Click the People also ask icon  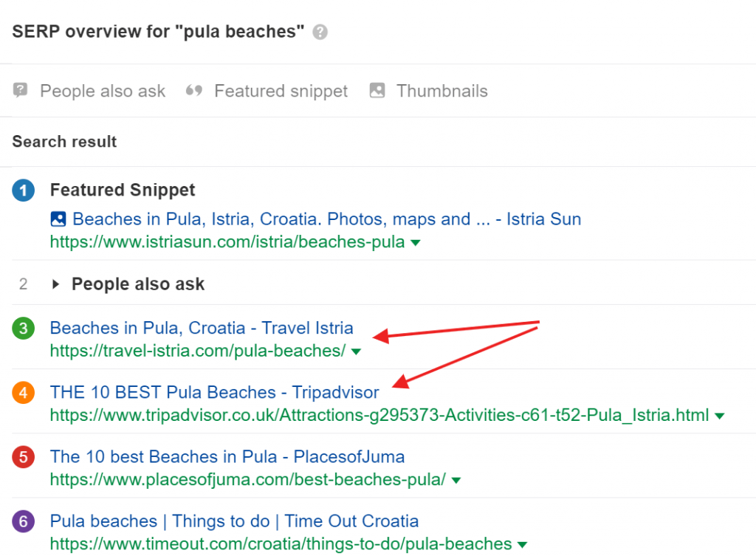point(21,91)
